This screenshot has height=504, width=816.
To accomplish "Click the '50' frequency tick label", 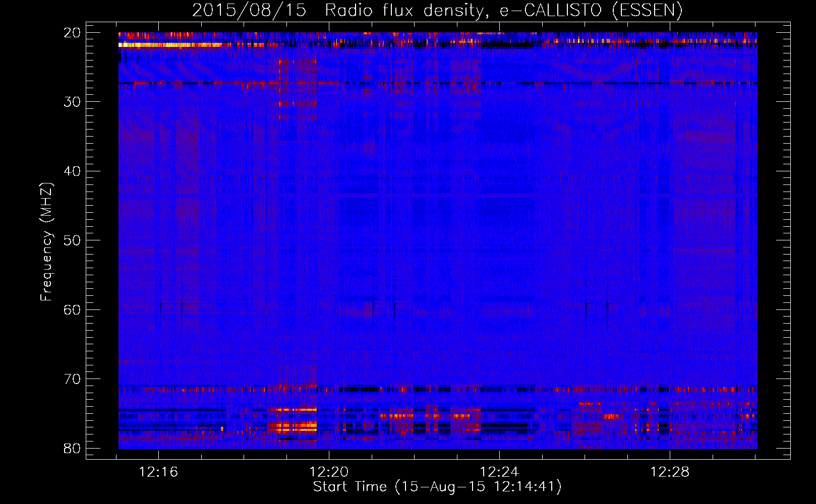I will coord(72,240).
